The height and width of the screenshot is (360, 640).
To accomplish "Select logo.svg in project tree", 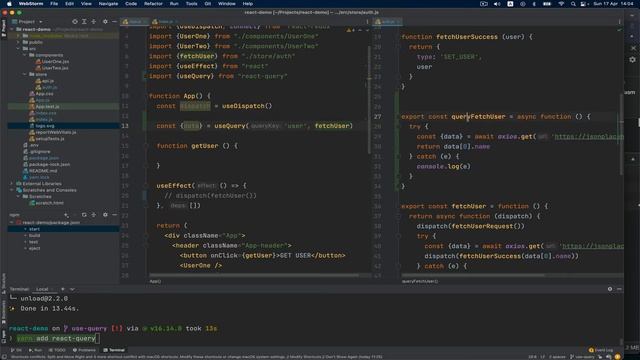I will 41,126.
